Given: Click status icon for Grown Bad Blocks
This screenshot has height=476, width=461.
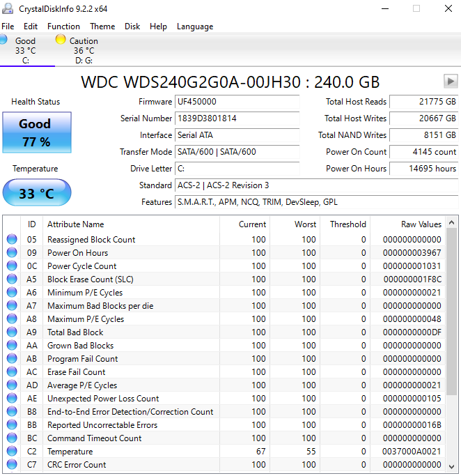Looking at the screenshot, I should click(12, 345).
